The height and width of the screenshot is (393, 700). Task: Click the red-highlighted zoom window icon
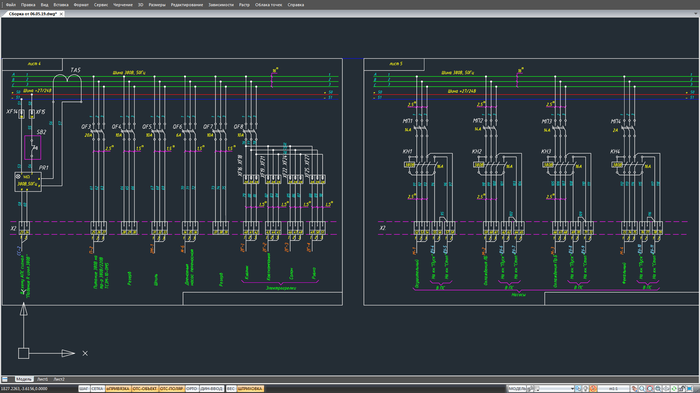(650, 389)
